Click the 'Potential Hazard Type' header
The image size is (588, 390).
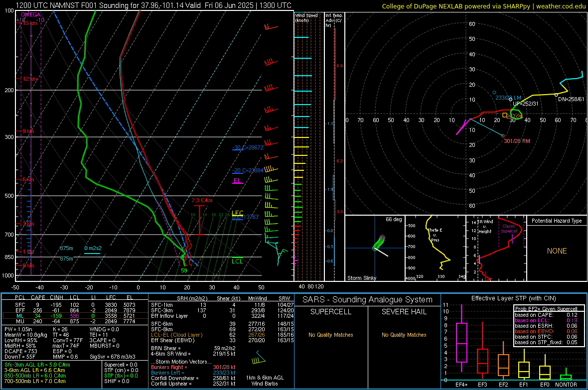pos(557,221)
